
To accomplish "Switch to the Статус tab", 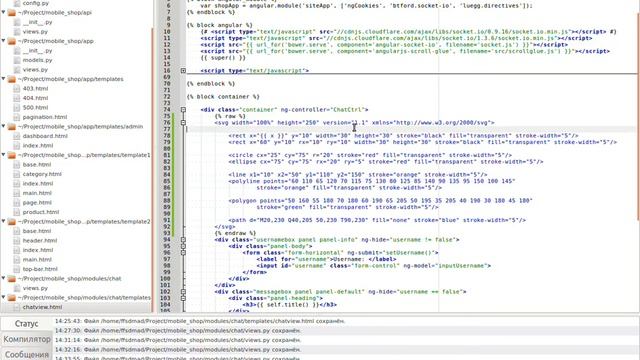I will pos(27,324).
